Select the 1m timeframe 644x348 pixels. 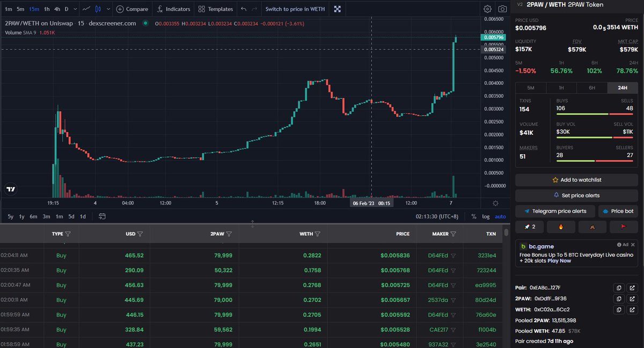click(8, 9)
